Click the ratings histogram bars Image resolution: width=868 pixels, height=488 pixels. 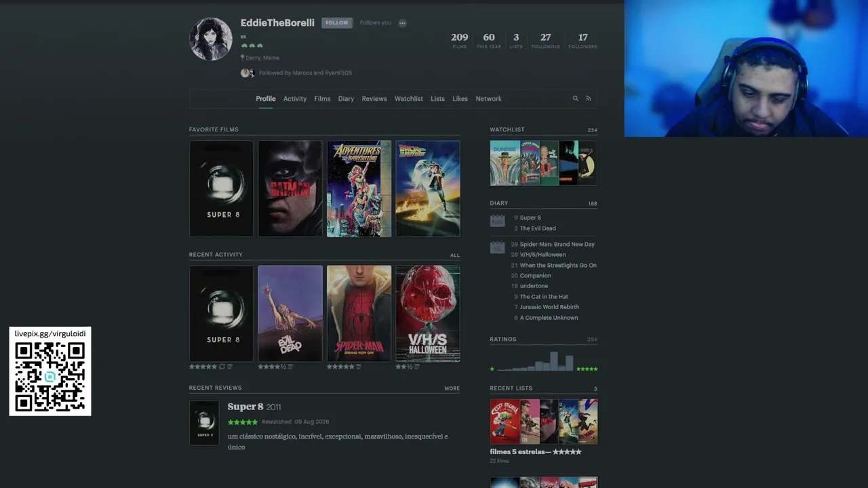[x=535, y=361]
